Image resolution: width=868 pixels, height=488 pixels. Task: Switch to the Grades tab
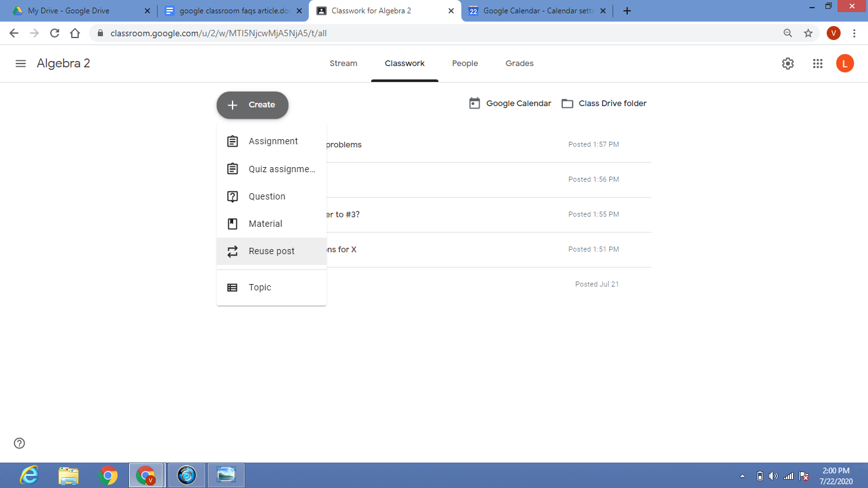[520, 64]
